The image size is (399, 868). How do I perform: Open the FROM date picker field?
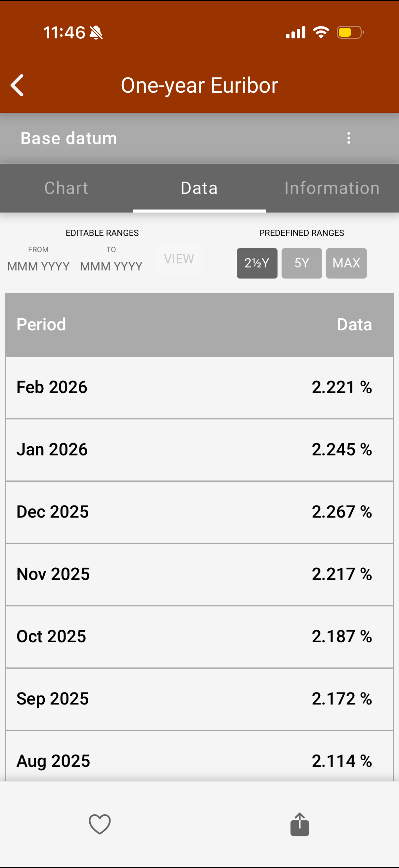tap(38, 266)
